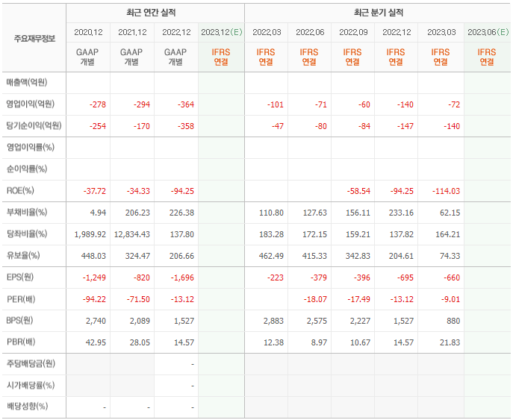Click net income value -358
Image resolution: width=513 pixels, height=420 pixels.
[186, 126]
